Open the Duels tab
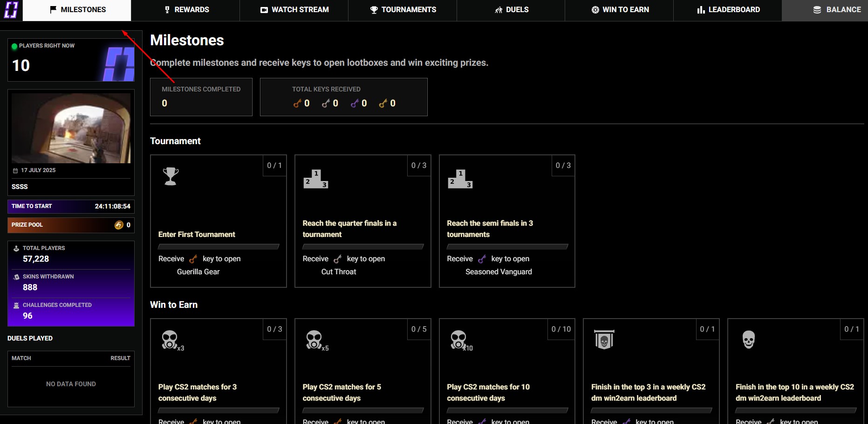Image resolution: width=868 pixels, height=424 pixels. click(511, 10)
